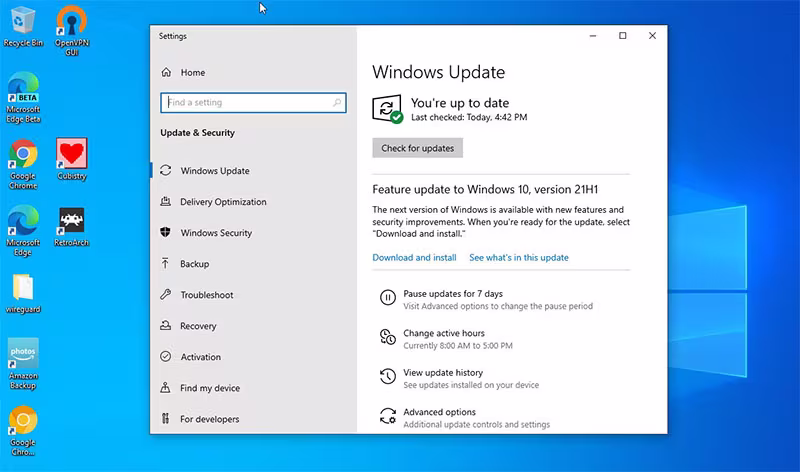Open the Recycle Bin desktop icon
Screen dimensions: 800x472
pyautogui.click(x=23, y=27)
